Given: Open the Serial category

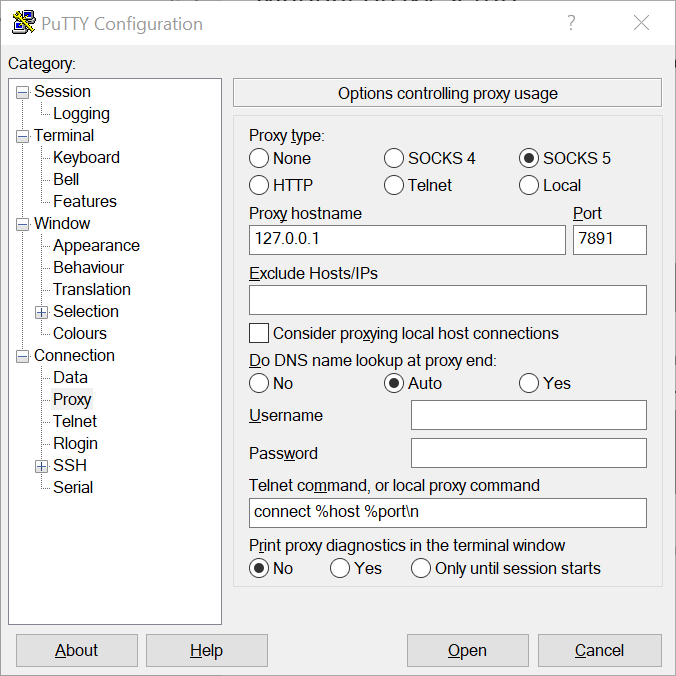Looking at the screenshot, I should 73,487.
